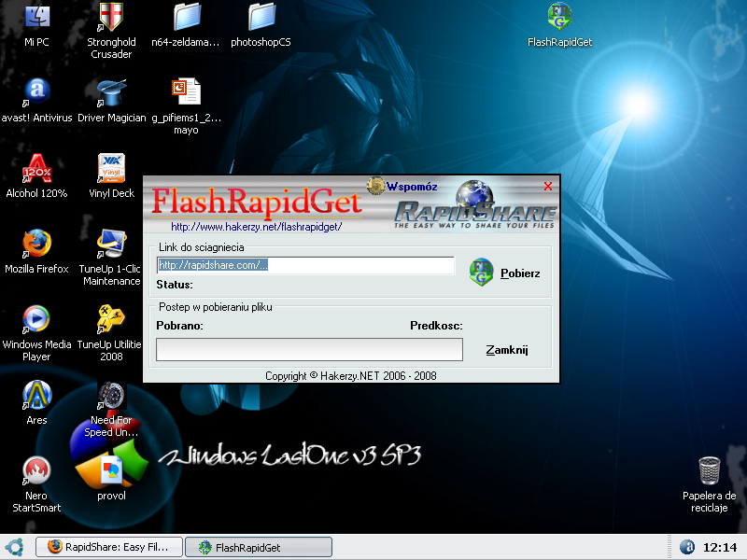Click the FRG icon beside Pobierz
Screen dimensions: 747x560
tap(481, 272)
